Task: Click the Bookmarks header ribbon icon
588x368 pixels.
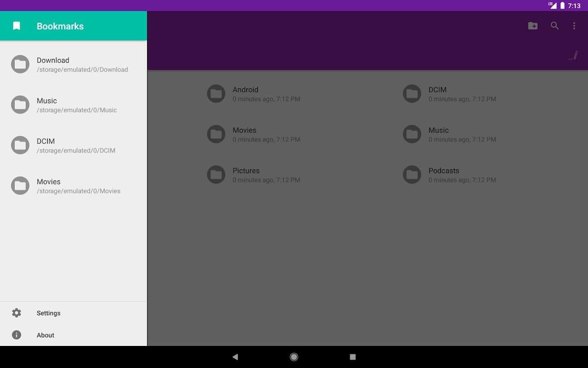Action: pos(16,26)
